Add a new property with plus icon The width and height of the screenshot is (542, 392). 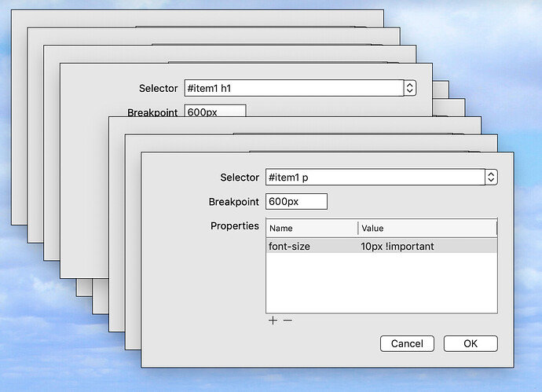point(273,321)
